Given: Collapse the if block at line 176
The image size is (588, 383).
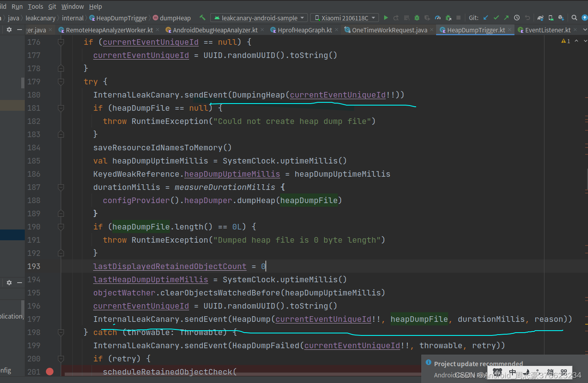Looking at the screenshot, I should coord(61,42).
